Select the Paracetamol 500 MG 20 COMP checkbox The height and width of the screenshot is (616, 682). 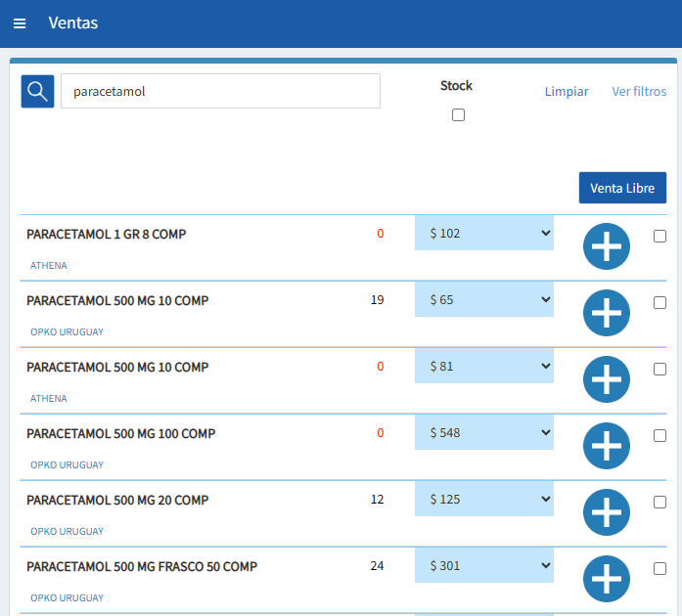[659, 502]
